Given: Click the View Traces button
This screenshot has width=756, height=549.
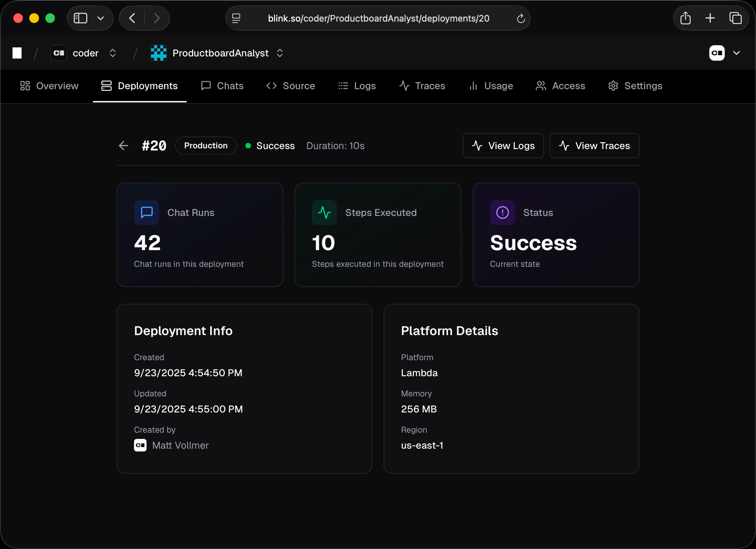Looking at the screenshot, I should click(594, 146).
